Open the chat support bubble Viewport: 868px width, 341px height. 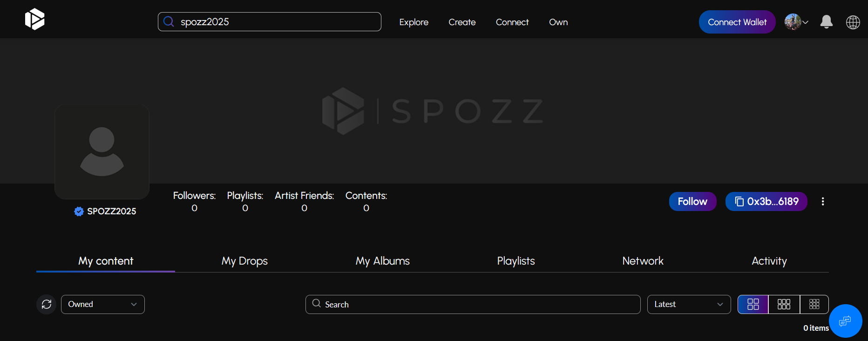click(845, 321)
